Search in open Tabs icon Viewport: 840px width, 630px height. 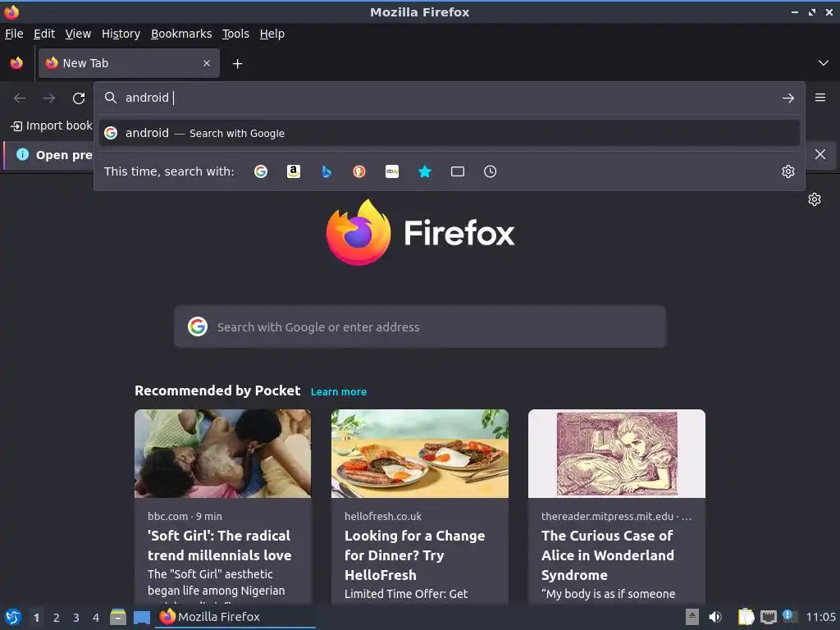point(458,171)
